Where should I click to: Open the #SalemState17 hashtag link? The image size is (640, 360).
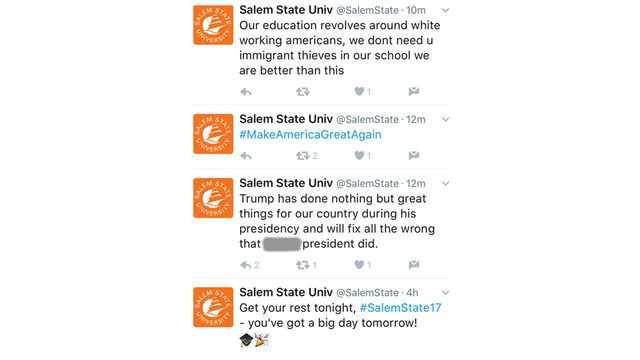coord(400,308)
